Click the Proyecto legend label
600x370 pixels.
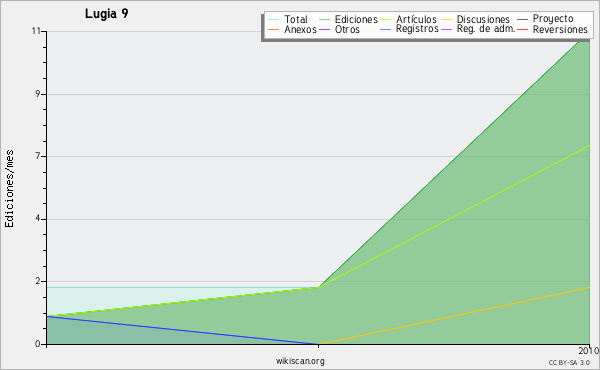coord(553,19)
